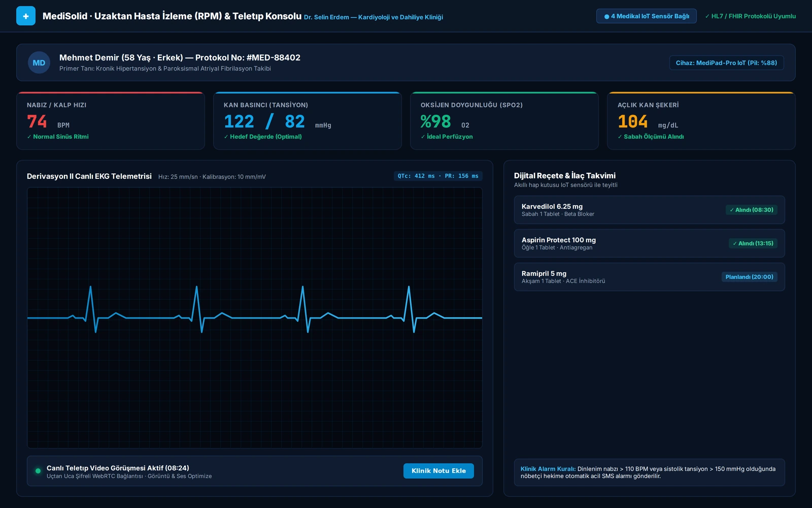812x508 pixels.
Task: Click the first QRS peak on EKG
Action: [x=90, y=288]
